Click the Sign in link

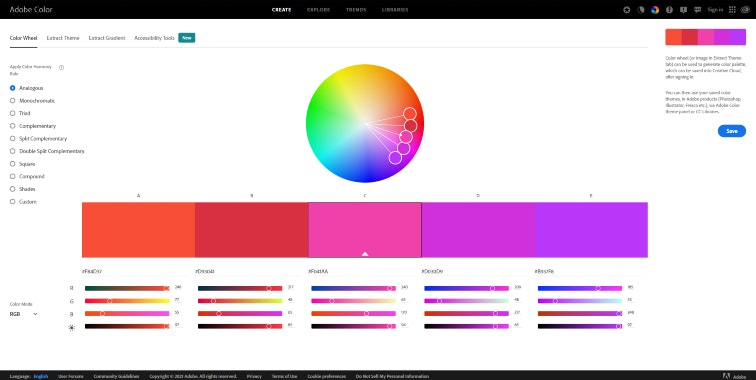point(715,10)
